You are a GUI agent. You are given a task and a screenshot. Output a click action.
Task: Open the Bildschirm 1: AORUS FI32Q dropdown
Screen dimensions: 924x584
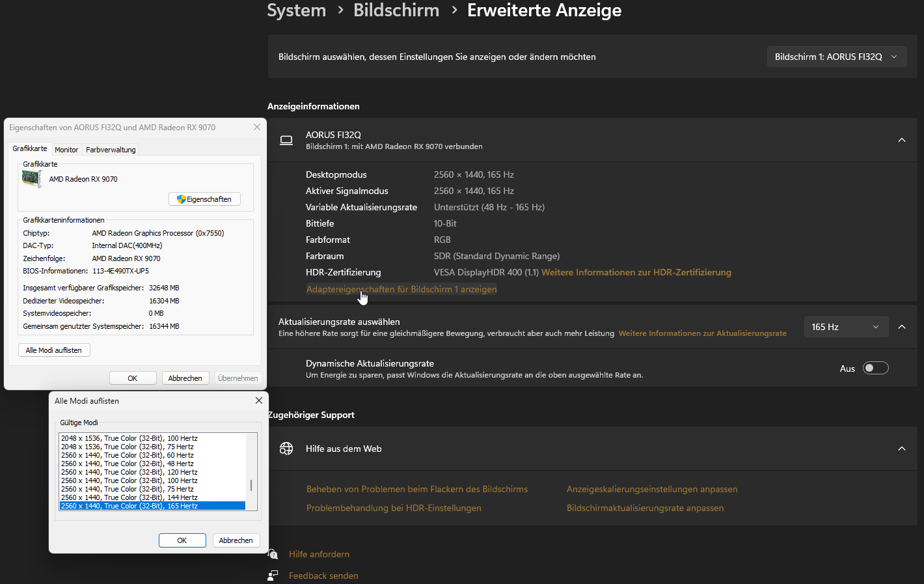coord(836,57)
